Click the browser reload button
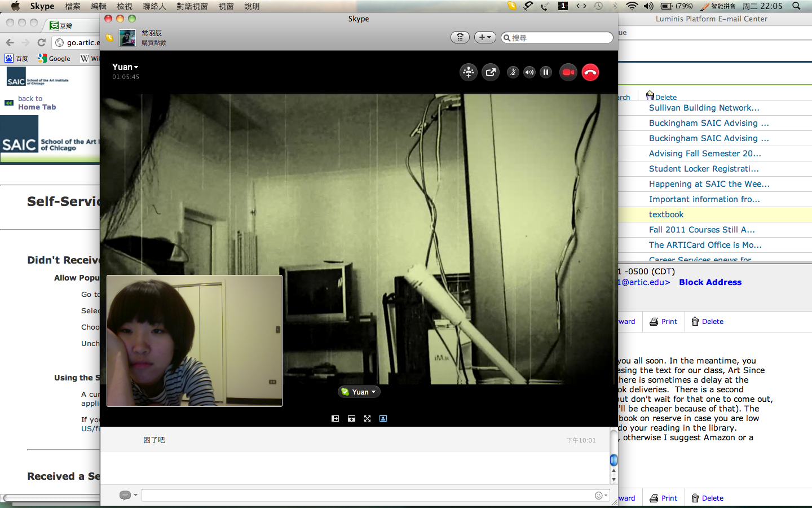The image size is (812, 508). [41, 42]
